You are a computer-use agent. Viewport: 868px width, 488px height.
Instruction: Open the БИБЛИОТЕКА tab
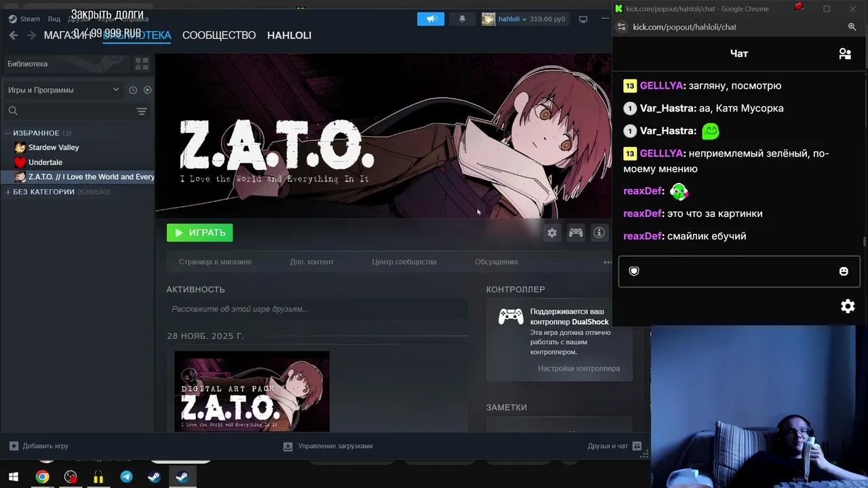click(137, 35)
